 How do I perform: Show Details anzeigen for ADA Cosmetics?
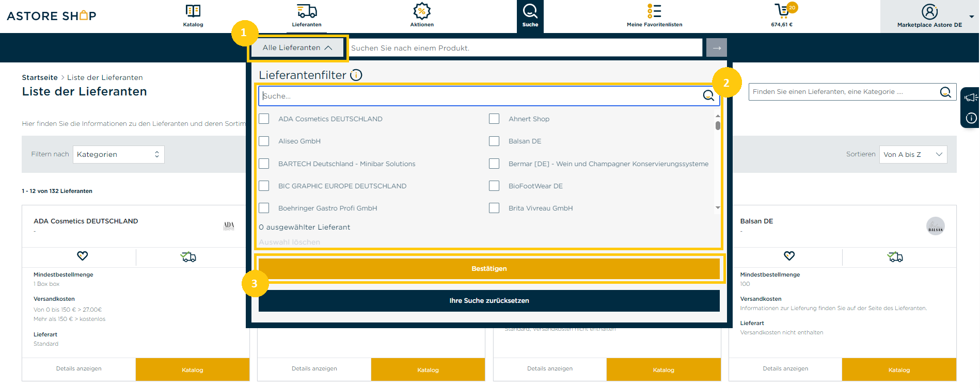coord(79,369)
